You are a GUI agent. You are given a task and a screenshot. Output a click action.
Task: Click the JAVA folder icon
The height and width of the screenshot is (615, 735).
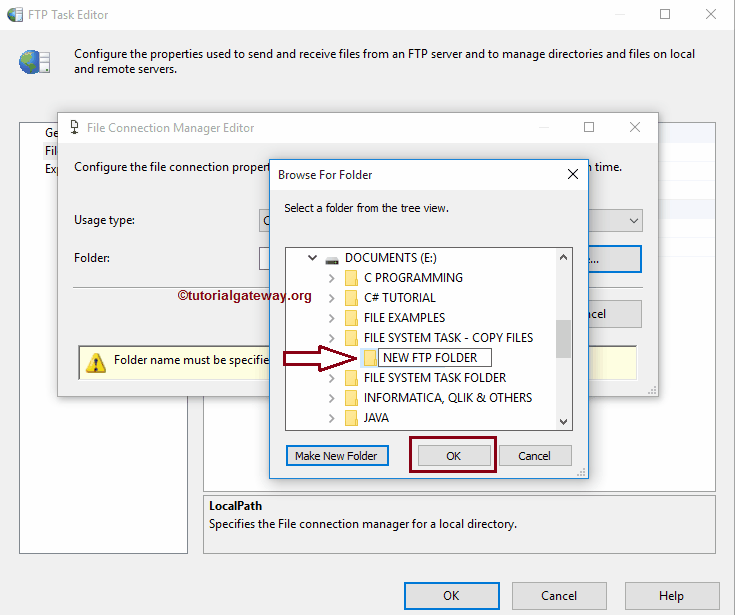(x=351, y=418)
